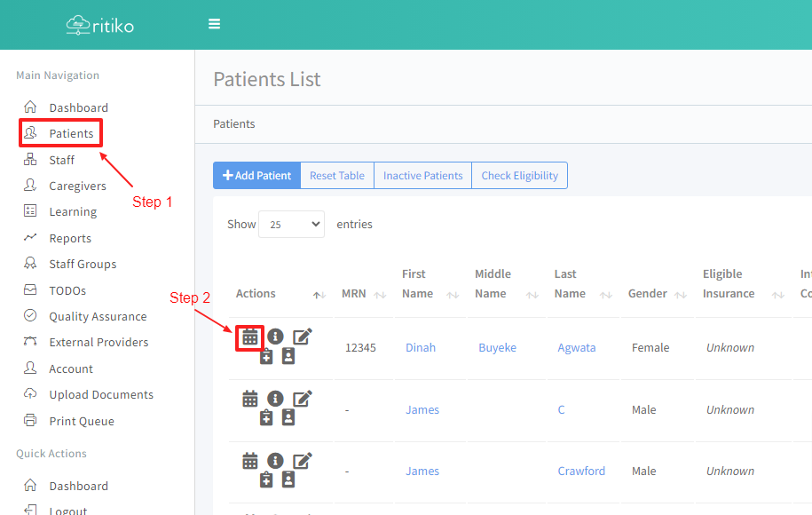Open calendar icon for patient Dinah
Screen dimensions: 812x515
pos(250,337)
